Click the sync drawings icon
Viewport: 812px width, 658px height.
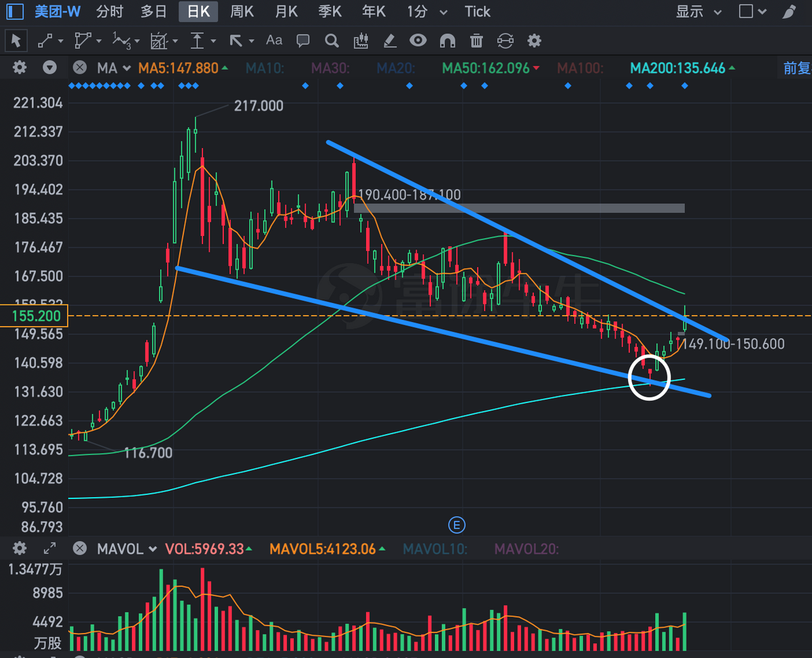505,41
